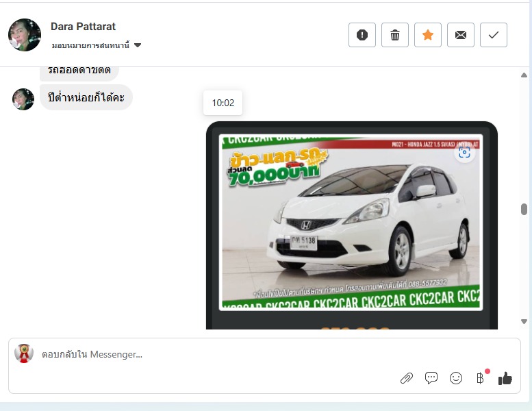Click the baht payment request icon
The image size is (532, 411).
click(480, 378)
